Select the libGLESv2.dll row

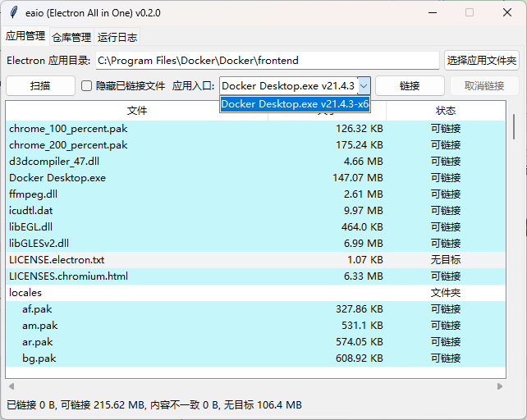255,244
